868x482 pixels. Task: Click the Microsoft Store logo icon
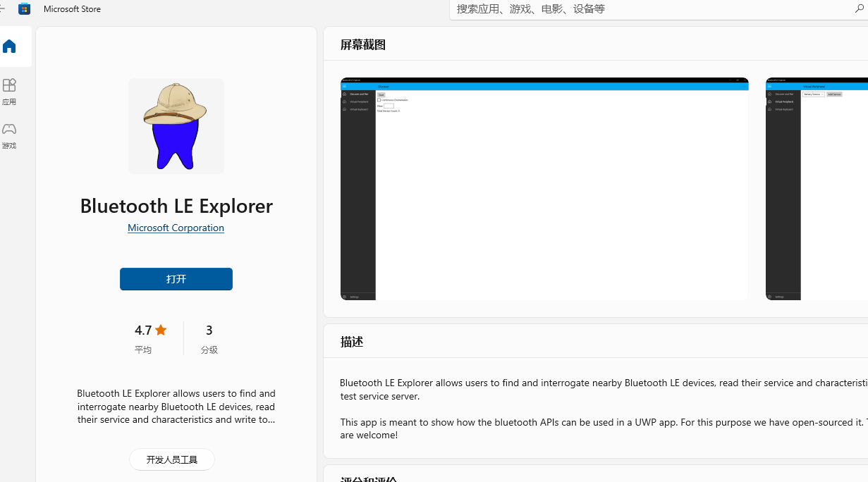(25, 8)
